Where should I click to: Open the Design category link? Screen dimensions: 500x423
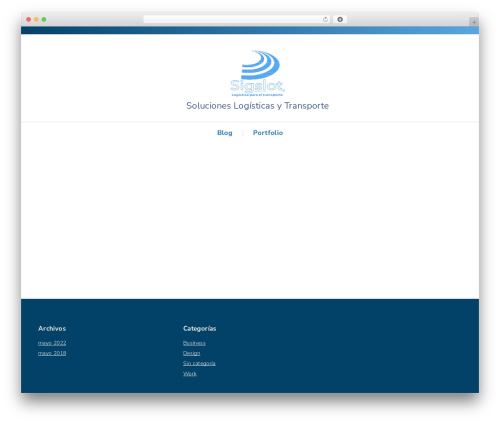192,353
